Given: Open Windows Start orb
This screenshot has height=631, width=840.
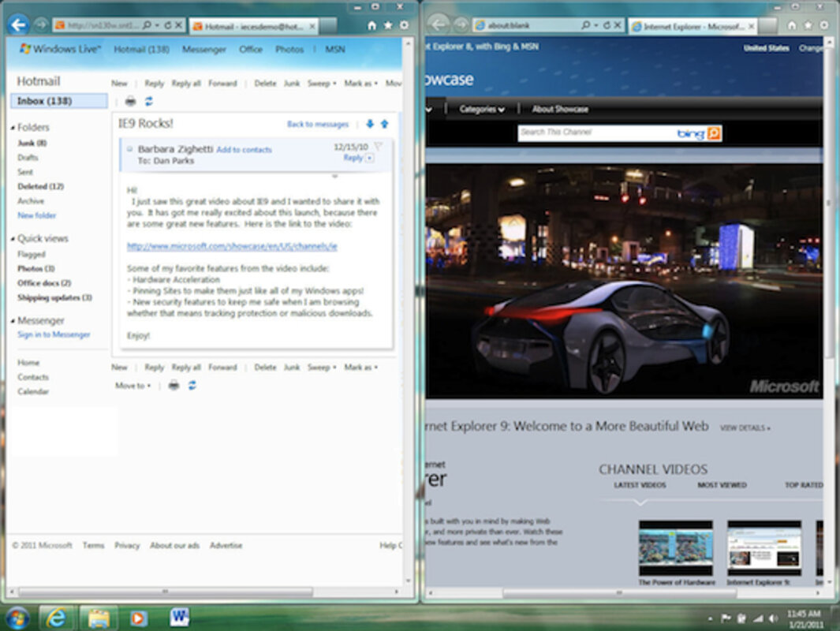Looking at the screenshot, I should point(17,618).
